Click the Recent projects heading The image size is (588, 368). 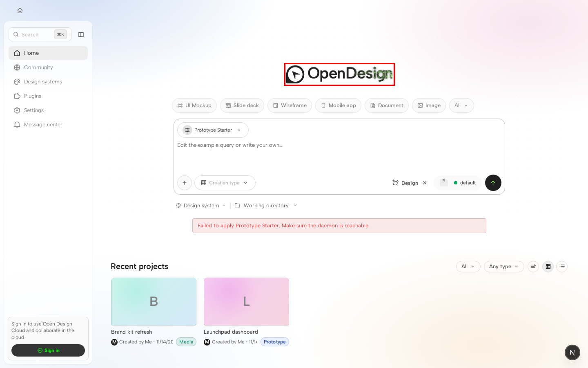pos(140,267)
